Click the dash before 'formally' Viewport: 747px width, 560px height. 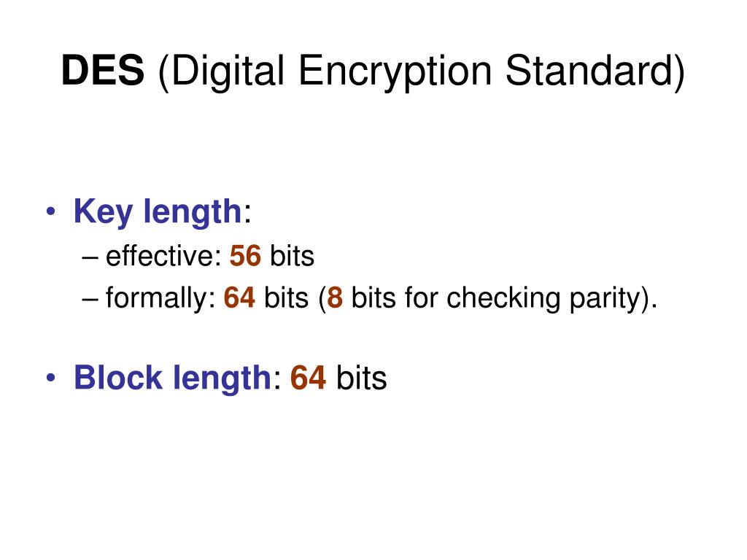[x=90, y=300]
